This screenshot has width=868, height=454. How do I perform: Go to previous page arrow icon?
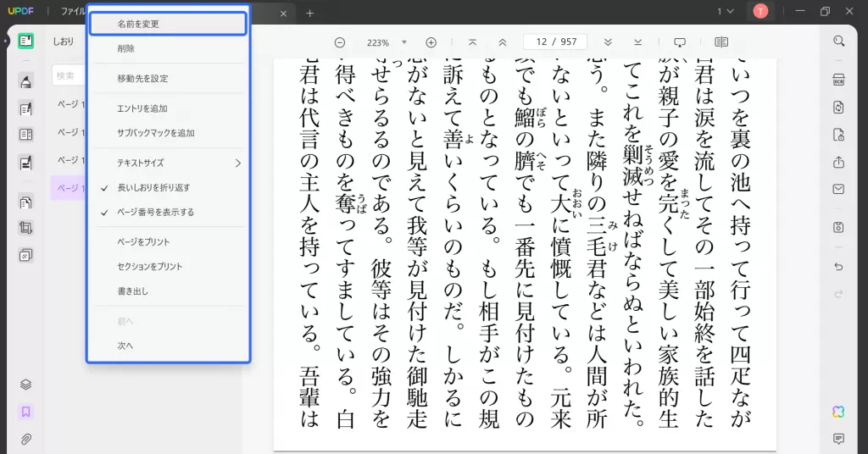coord(502,42)
